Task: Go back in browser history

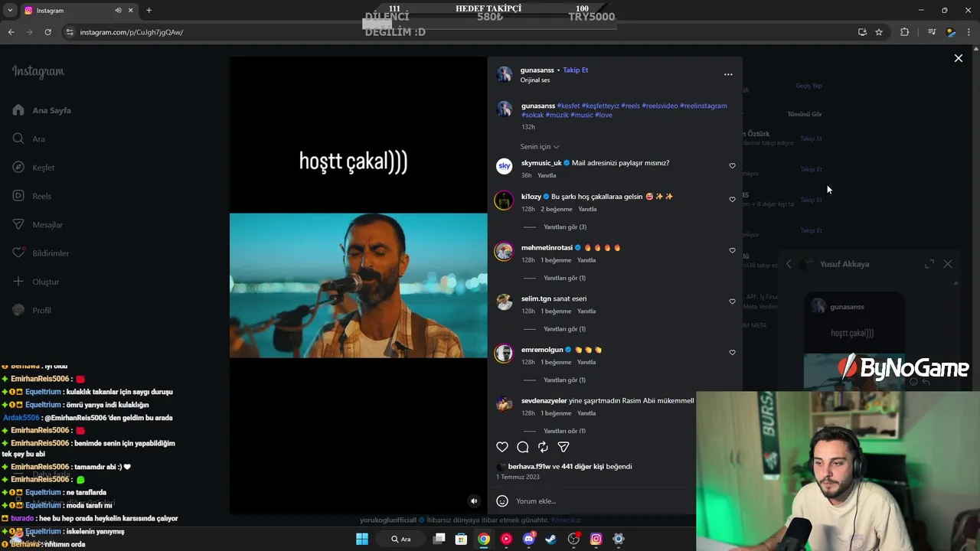Action: click(11, 32)
